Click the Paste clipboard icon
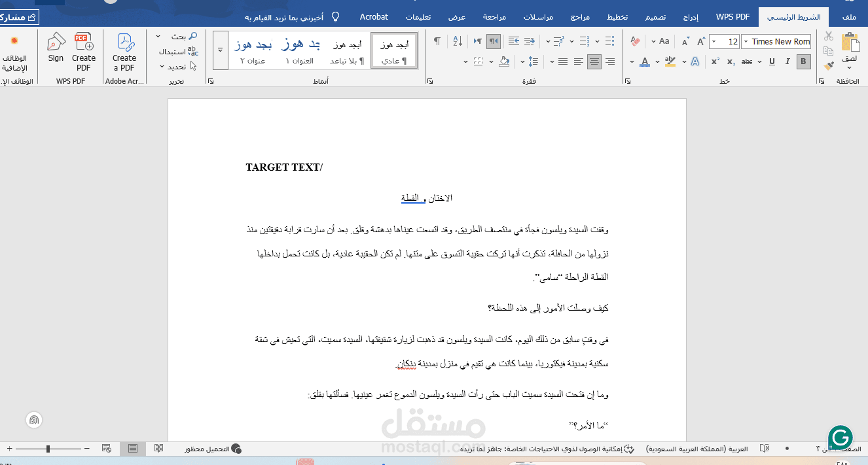The height and width of the screenshot is (465, 868). [850, 43]
